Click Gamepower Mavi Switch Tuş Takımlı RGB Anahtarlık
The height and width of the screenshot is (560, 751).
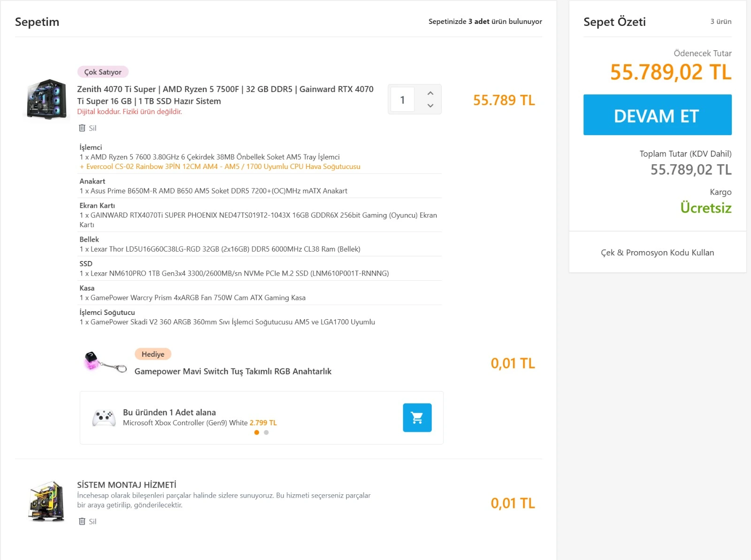tap(233, 371)
